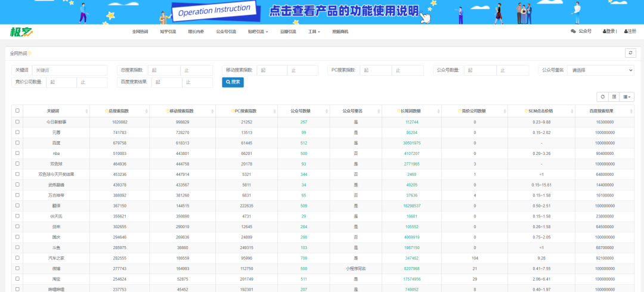Click the 公众号数量 止 input field
Image resolution: width=644 pixels, height=292 pixels.
(513, 70)
